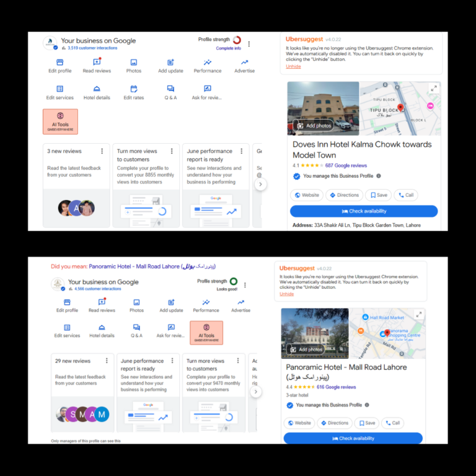Open Photos in Panoramic Hotel panel
Image resolution: width=476 pixels, height=476 pixels.
136,306
